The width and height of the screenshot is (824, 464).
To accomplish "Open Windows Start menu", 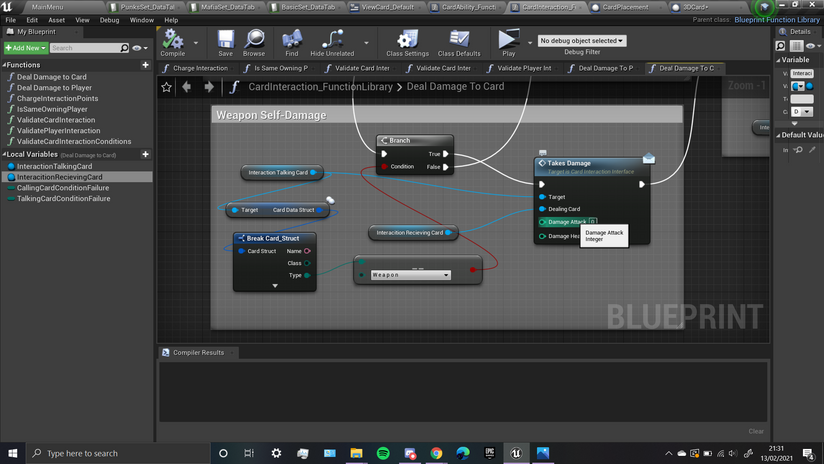I will pyautogui.click(x=13, y=453).
